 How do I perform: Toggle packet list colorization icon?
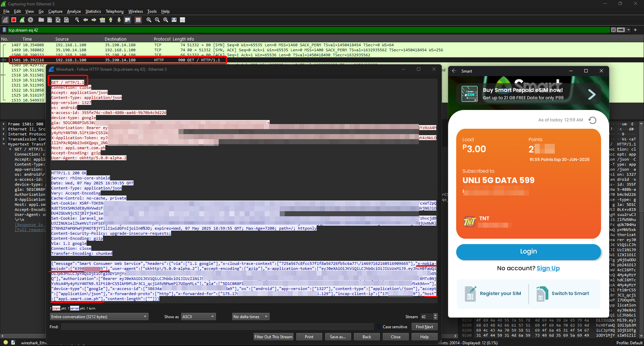pos(138,20)
